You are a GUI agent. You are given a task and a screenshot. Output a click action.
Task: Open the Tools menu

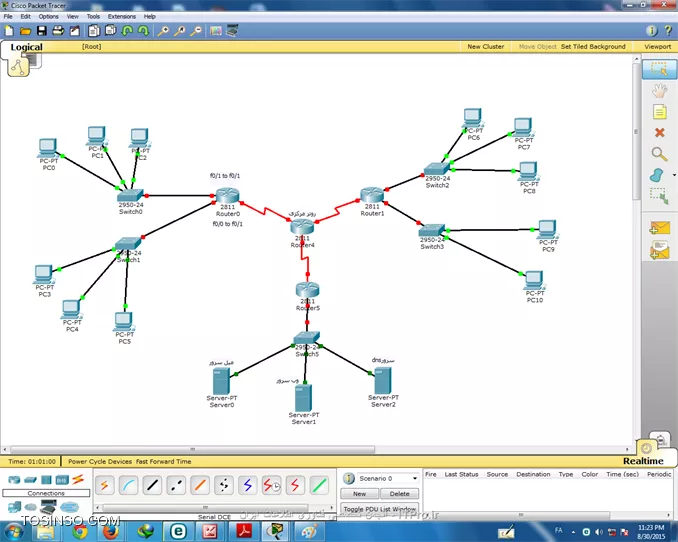pos(93,16)
